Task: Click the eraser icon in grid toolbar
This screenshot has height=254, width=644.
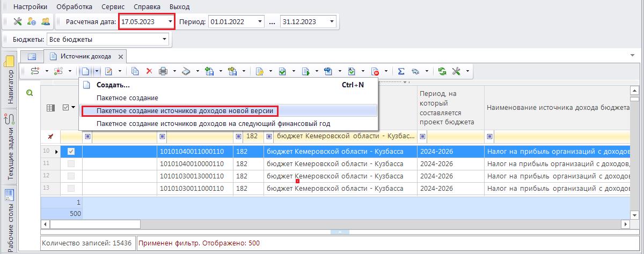Action: [x=186, y=71]
